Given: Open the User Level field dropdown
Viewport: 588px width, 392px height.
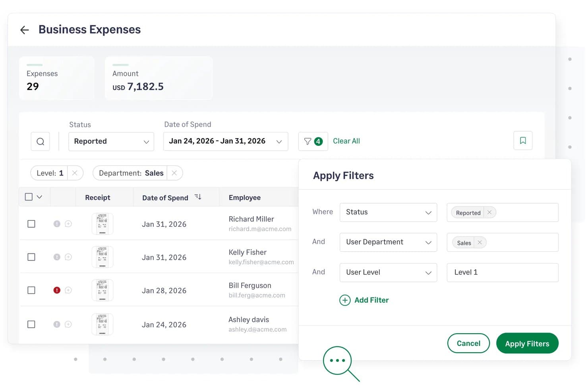Looking at the screenshot, I should click(388, 272).
